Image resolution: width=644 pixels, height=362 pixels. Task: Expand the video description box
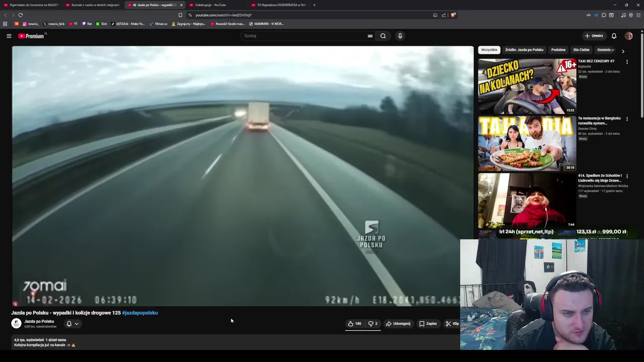click(x=235, y=342)
